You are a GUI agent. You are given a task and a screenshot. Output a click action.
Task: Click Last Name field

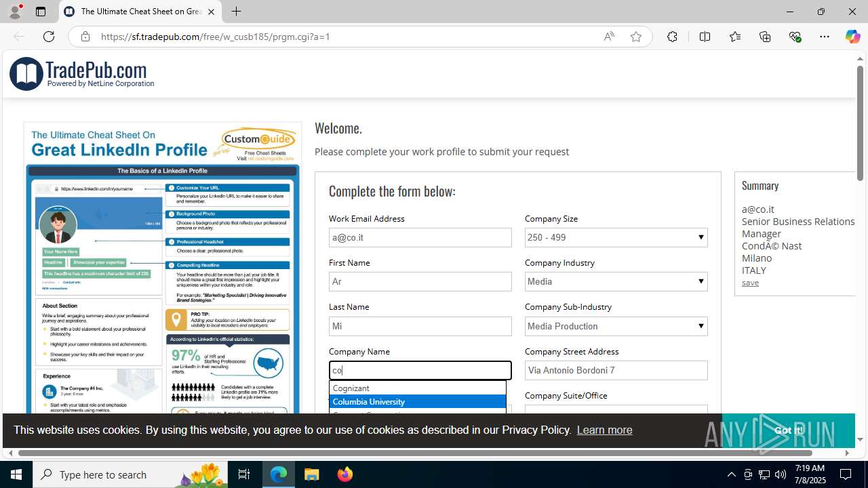420,326
